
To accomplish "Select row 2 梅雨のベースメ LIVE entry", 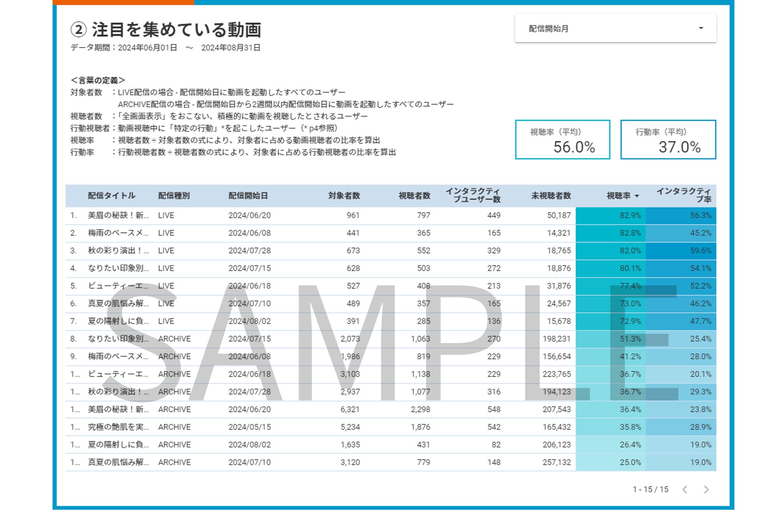I will (x=118, y=233).
